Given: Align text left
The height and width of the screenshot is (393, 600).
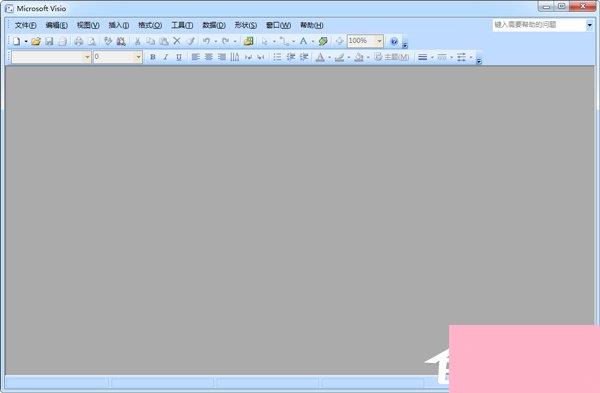Looking at the screenshot, I should [x=196, y=57].
